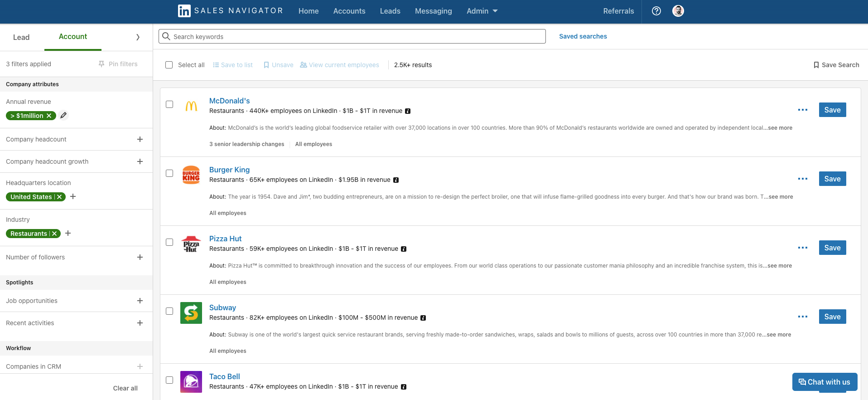This screenshot has width=868, height=400.
Task: Open Subway revenue info icon
Action: 423,318
